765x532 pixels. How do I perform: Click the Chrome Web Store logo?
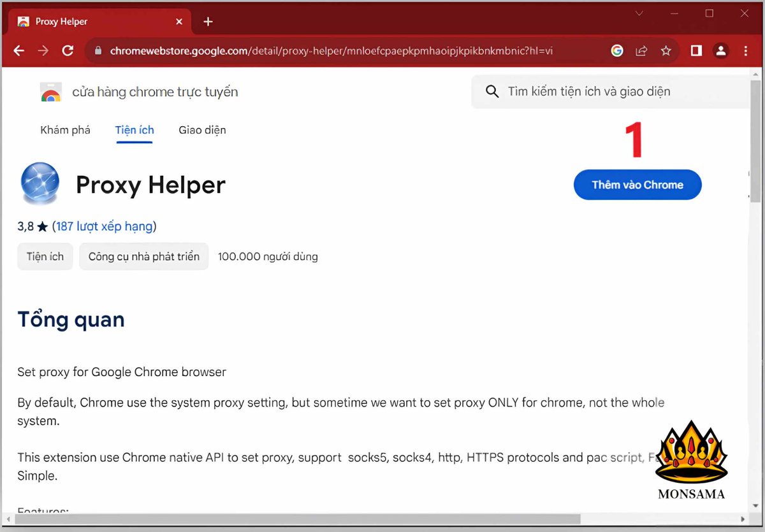[50, 92]
